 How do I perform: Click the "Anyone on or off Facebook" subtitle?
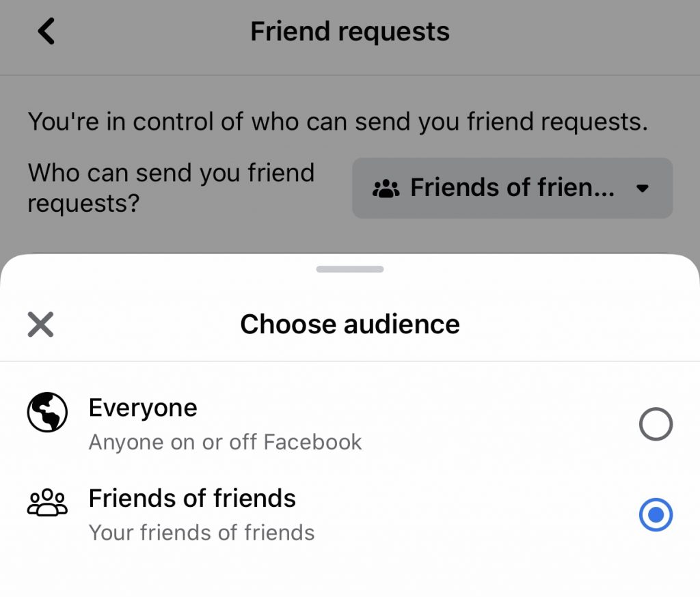[x=225, y=442]
